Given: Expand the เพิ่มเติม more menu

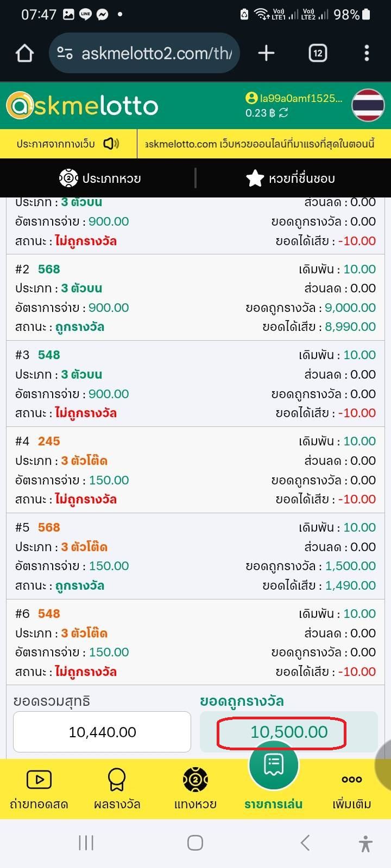Looking at the screenshot, I should click(x=352, y=789).
